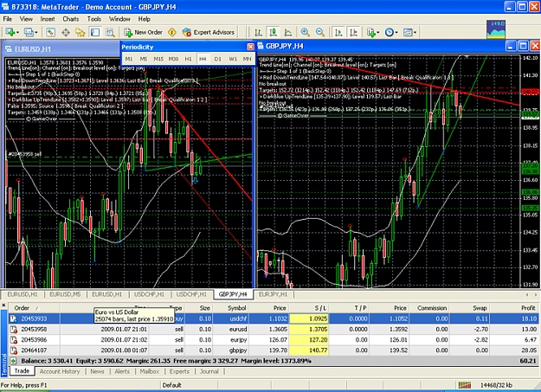This screenshot has width=541, height=392.
Task: Open the Window menu
Action: pos(119,19)
